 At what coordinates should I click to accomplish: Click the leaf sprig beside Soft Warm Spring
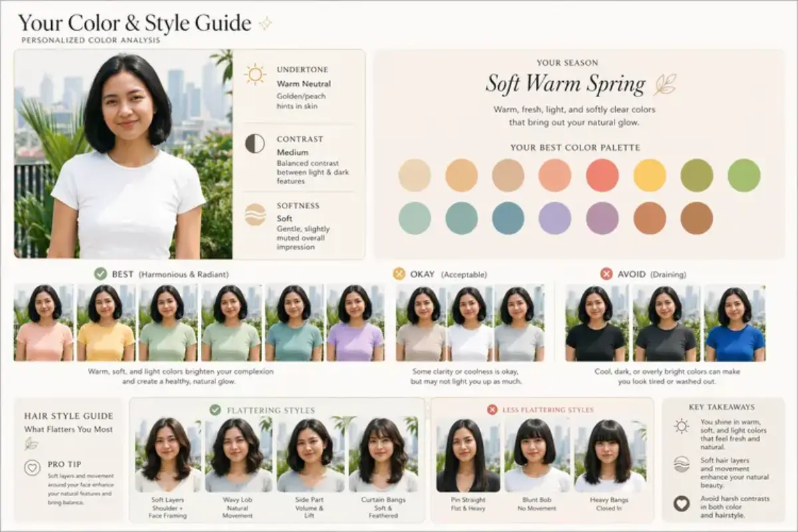665,84
